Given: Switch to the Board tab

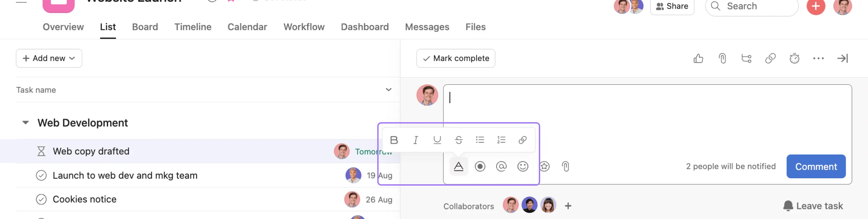Looking at the screenshot, I should click(x=145, y=27).
